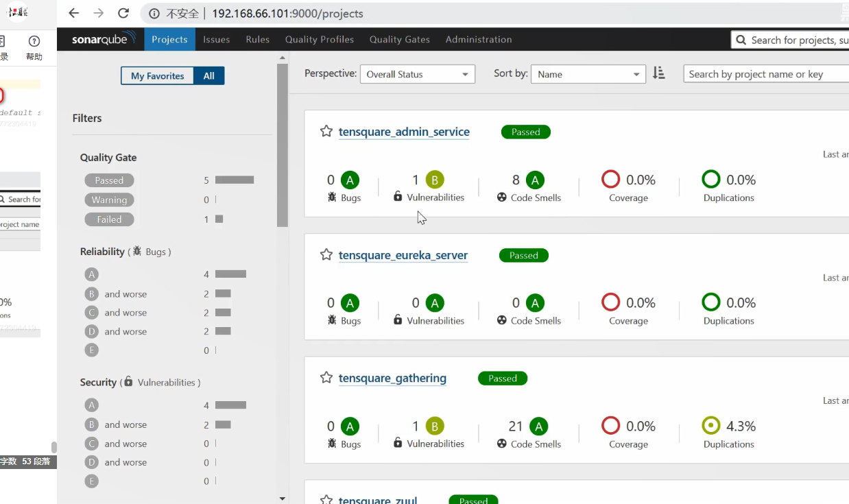Click 4.3% duplications value of tensquare_gathering

pos(741,426)
